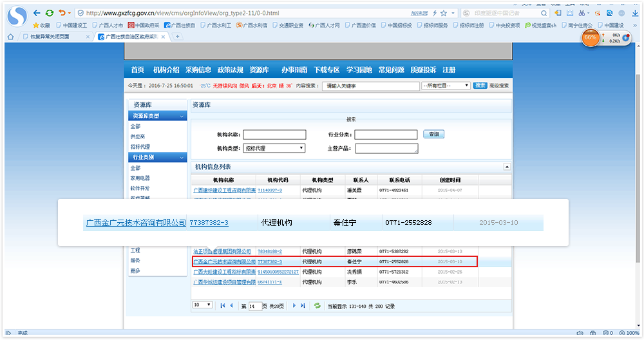Screen dimensions: 644x340
Task: Click the 查询 query button
Action: pyautogui.click(x=433, y=135)
